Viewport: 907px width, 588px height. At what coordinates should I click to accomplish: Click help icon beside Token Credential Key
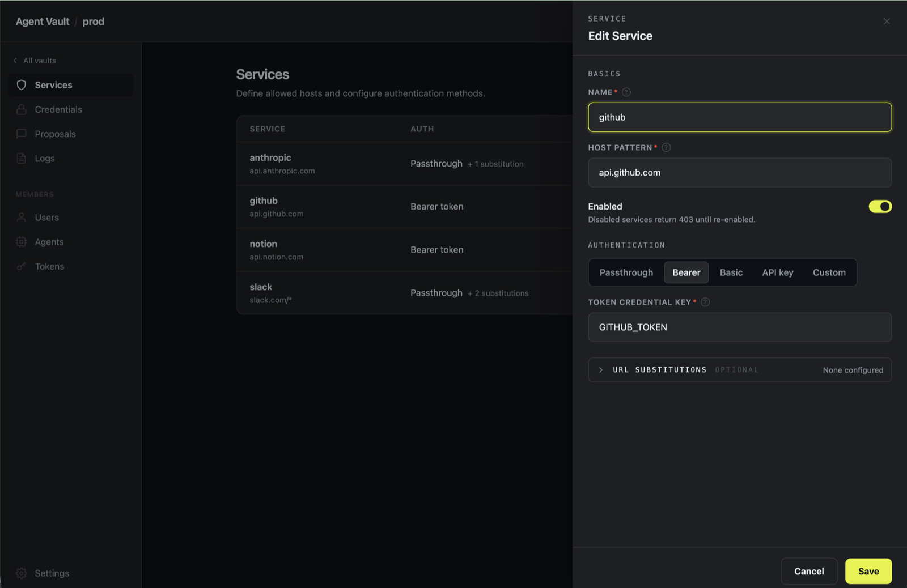[705, 302]
